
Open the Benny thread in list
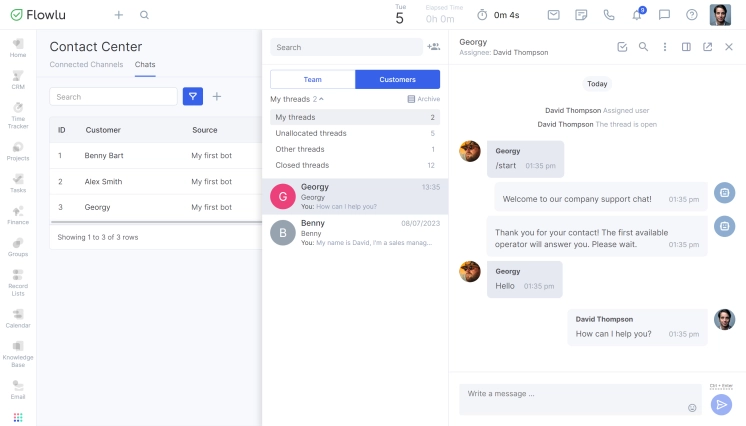355,233
